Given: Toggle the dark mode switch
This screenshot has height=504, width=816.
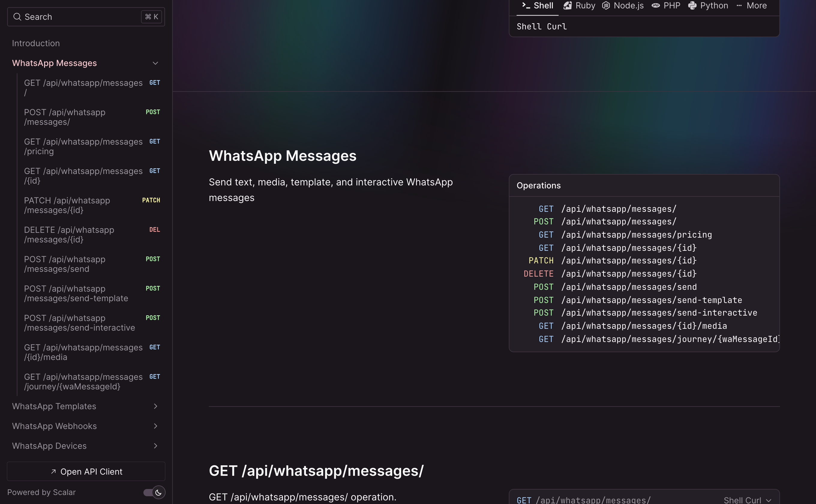Looking at the screenshot, I should click(x=154, y=492).
